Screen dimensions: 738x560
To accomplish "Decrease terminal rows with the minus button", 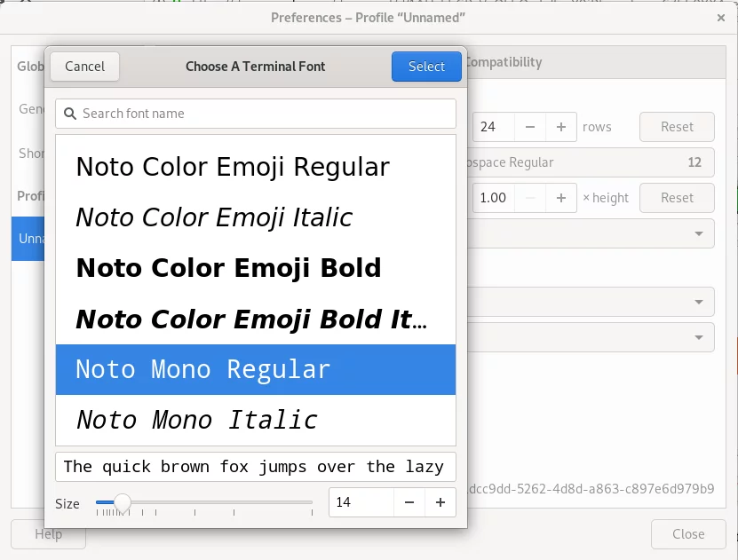I will click(530, 127).
